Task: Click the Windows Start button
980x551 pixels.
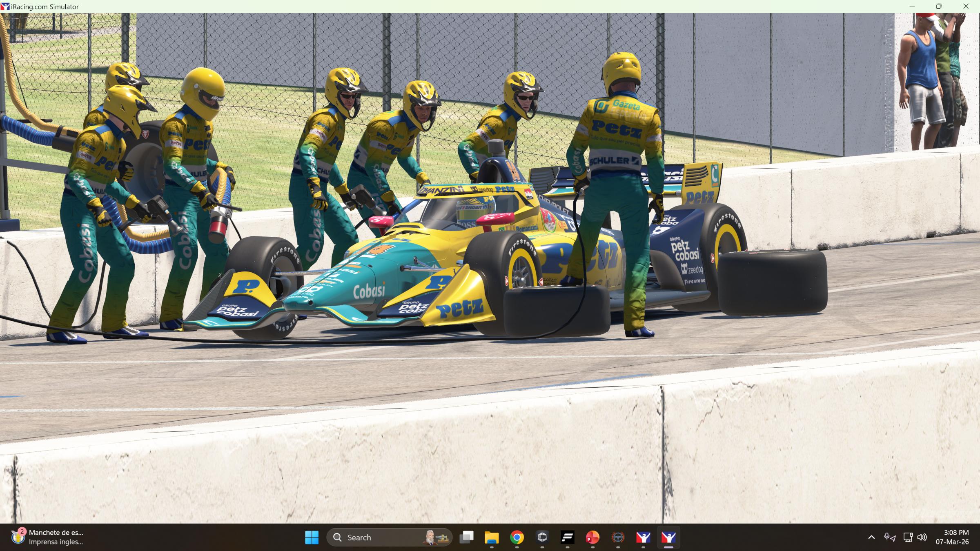Action: 313,538
